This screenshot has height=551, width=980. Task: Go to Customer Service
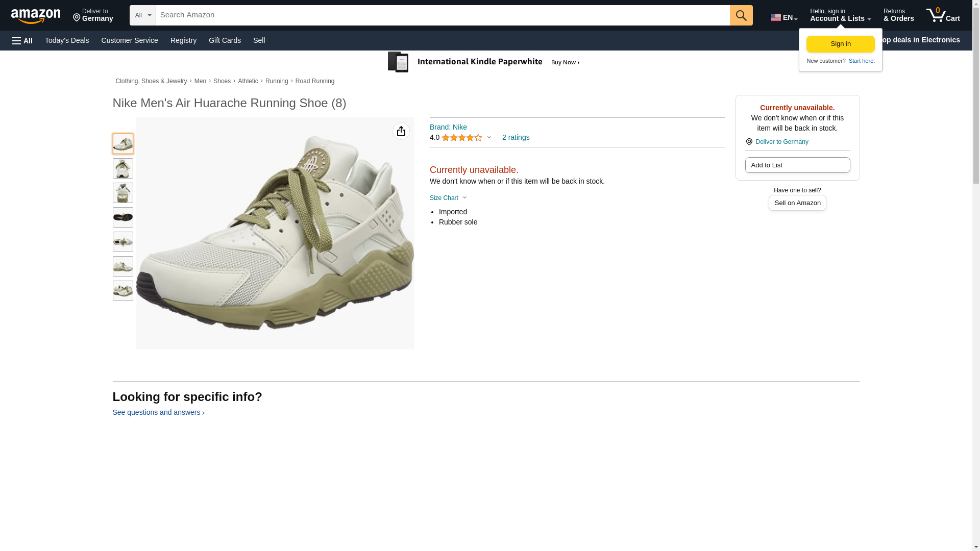tap(130, 40)
